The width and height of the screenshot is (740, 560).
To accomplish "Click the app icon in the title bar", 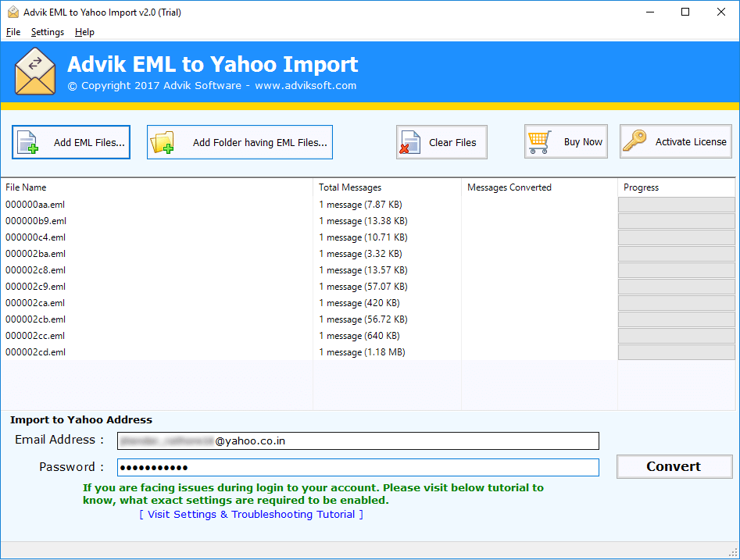I will [x=13, y=12].
